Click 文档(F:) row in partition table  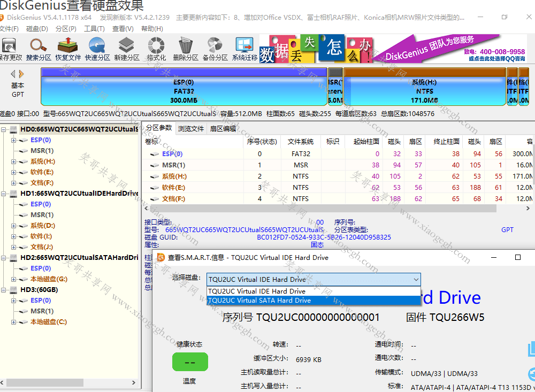338,199
